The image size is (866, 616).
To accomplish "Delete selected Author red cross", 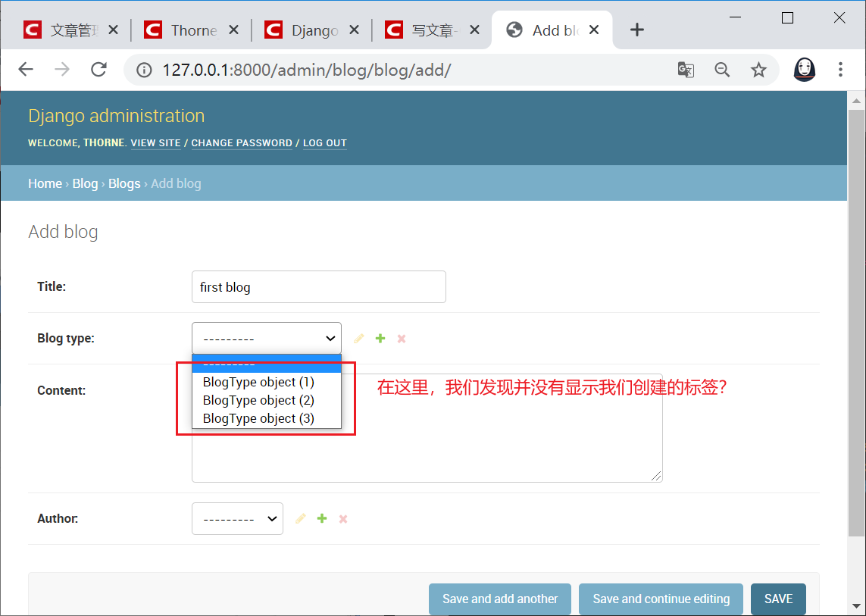I will (x=343, y=519).
